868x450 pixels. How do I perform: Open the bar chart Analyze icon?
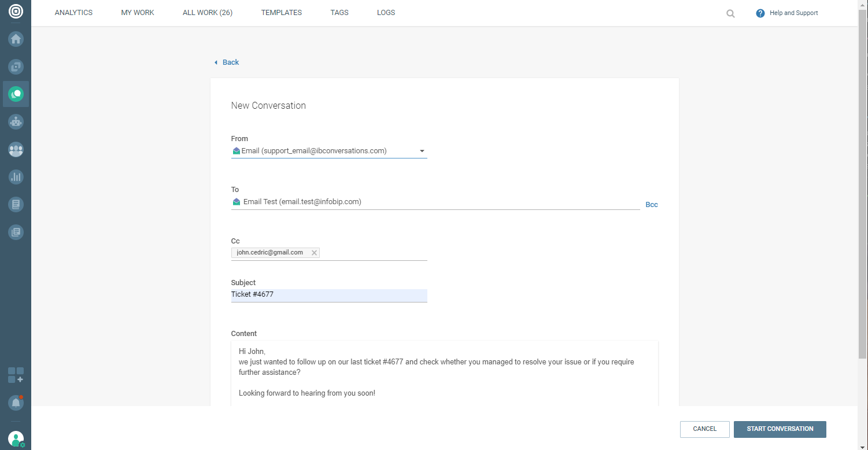(x=16, y=177)
